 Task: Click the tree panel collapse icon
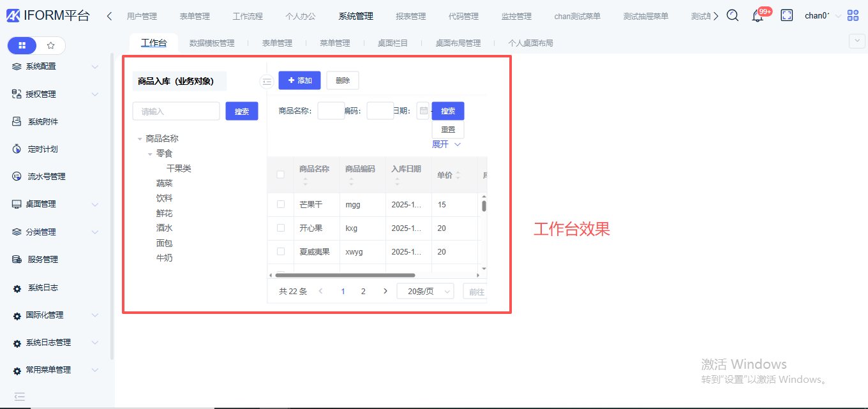[x=267, y=82]
